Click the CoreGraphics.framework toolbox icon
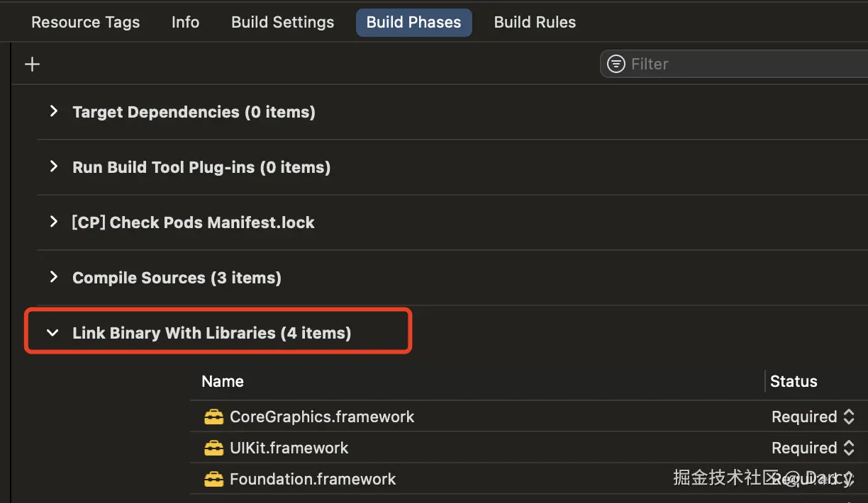868x503 pixels. click(213, 417)
